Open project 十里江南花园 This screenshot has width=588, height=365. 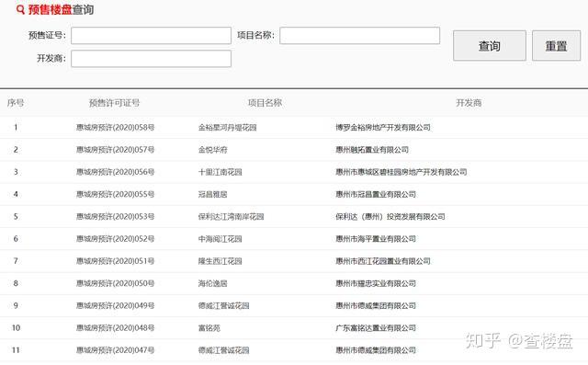click(220, 172)
